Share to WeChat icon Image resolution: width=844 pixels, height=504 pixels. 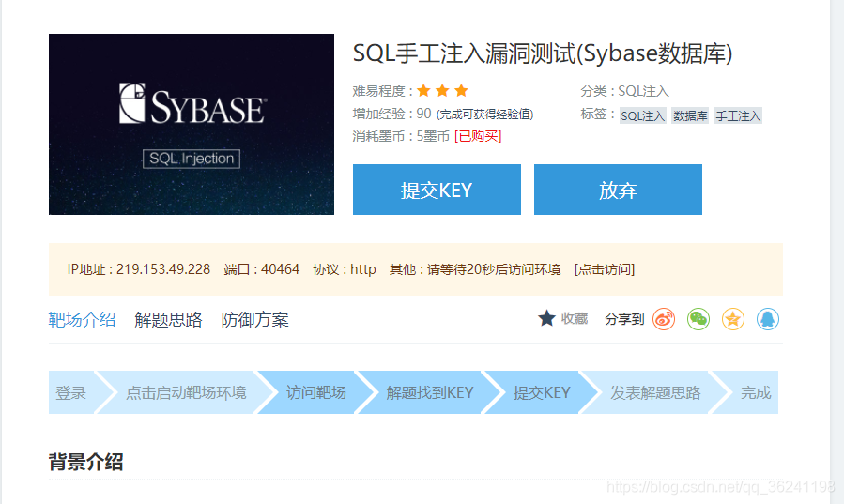point(698,319)
